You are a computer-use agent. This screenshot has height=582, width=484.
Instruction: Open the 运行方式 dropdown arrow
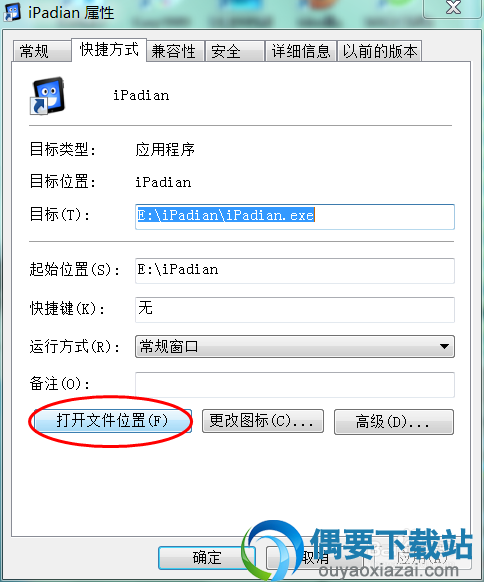pyautogui.click(x=444, y=346)
